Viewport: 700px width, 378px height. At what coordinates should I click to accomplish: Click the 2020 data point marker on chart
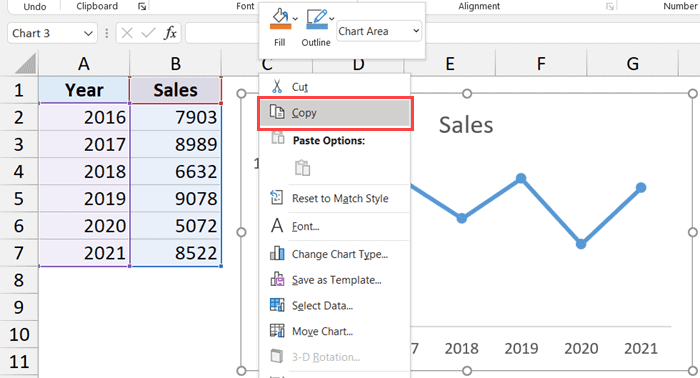[x=581, y=244]
